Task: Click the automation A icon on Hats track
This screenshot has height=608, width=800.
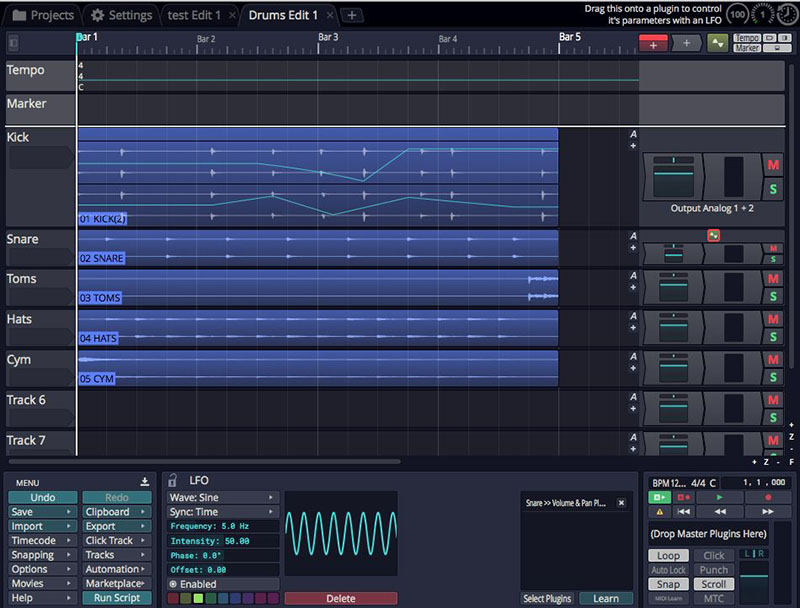Action: [633, 316]
